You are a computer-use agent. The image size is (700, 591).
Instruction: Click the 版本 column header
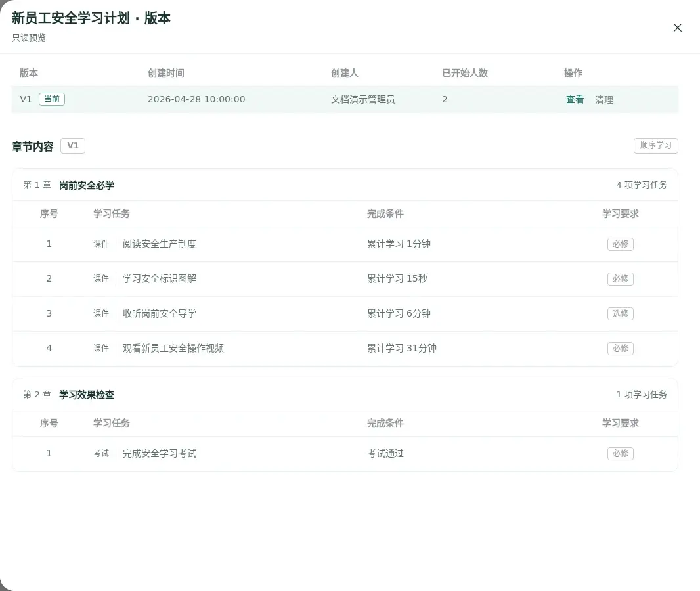tap(29, 73)
